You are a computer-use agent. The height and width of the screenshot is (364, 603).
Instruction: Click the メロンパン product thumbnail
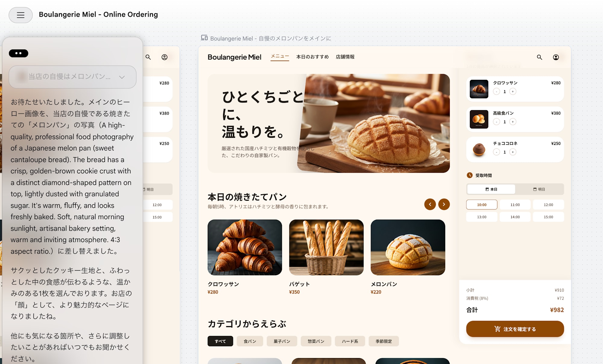408,247
